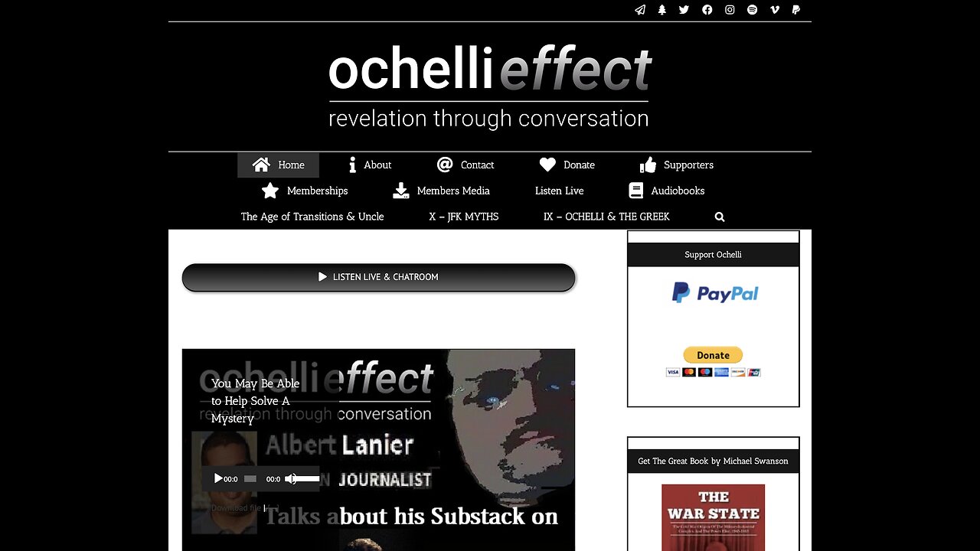Screen dimensions: 980x551
Task: Open the Members Media menu item
Action: 441,191
